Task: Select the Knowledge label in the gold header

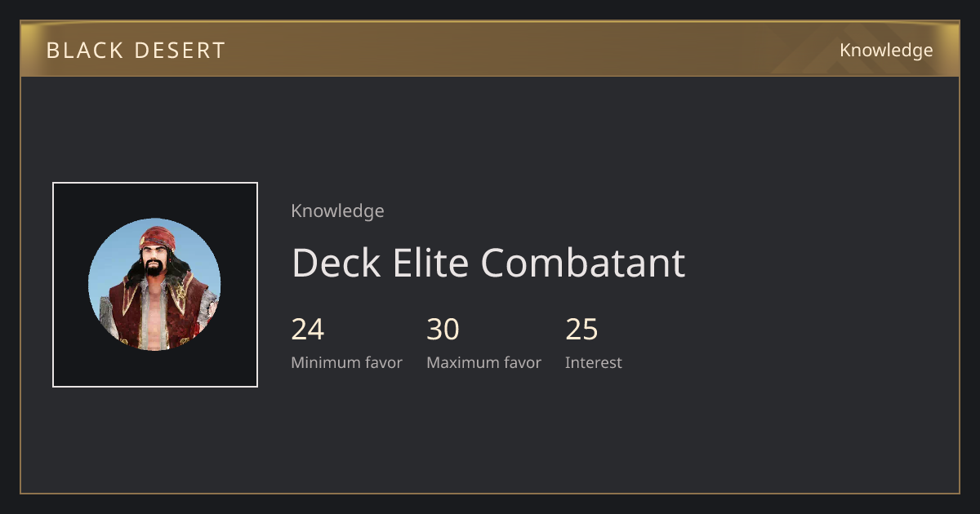Action: point(886,51)
